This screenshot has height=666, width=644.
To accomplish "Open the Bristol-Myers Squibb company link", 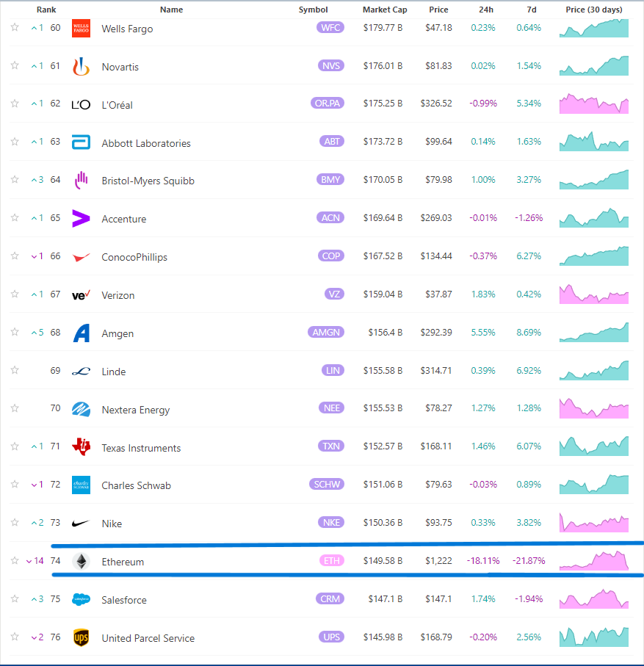I will click(148, 181).
